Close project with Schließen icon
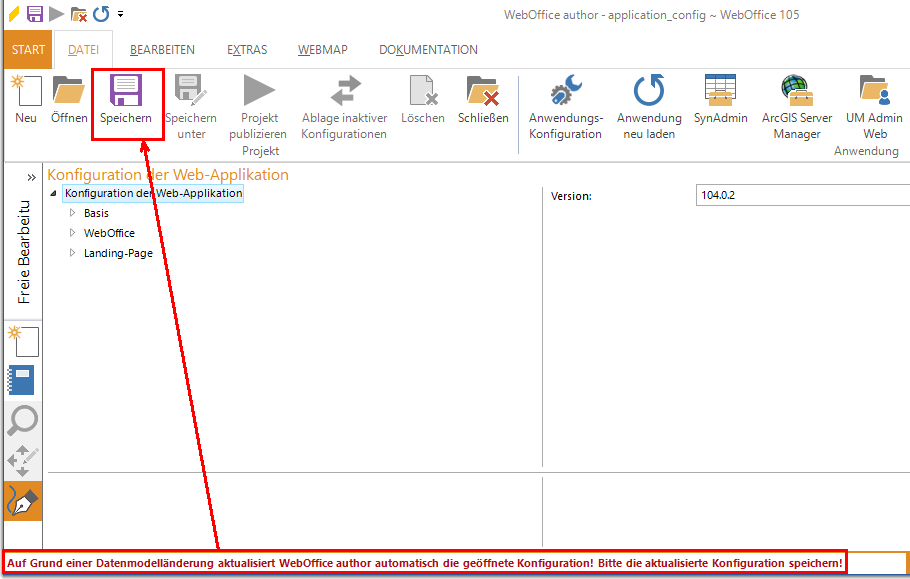The height and width of the screenshot is (579, 910). [483, 91]
